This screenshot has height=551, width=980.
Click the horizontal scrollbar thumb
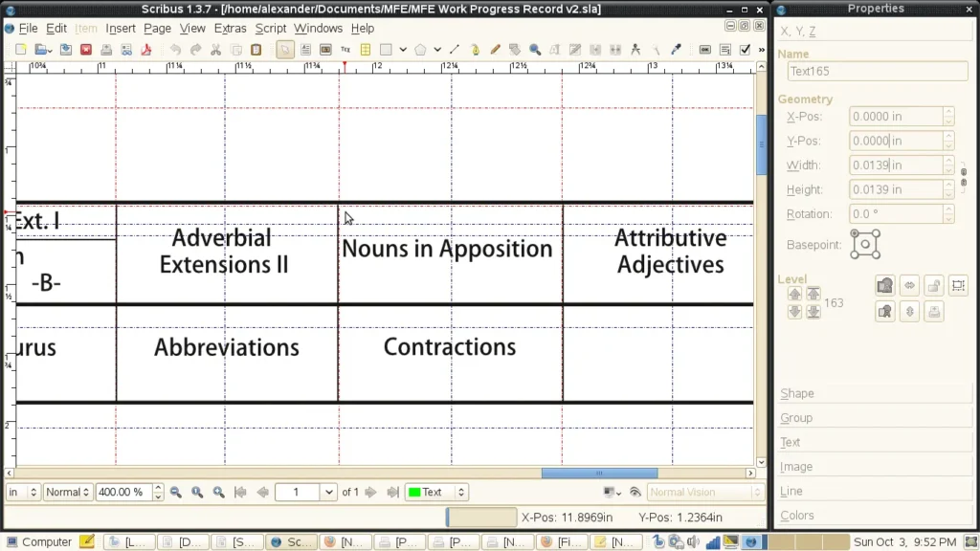coord(599,474)
